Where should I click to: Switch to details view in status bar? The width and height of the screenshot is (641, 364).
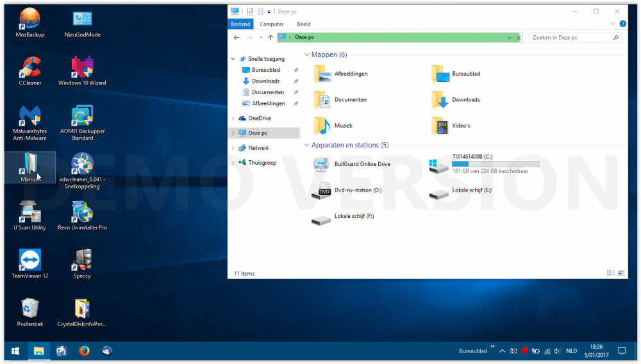pyautogui.click(x=610, y=273)
